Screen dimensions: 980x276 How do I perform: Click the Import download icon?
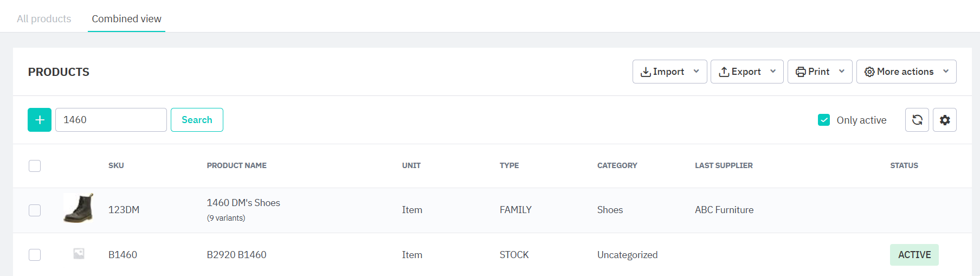[646, 72]
